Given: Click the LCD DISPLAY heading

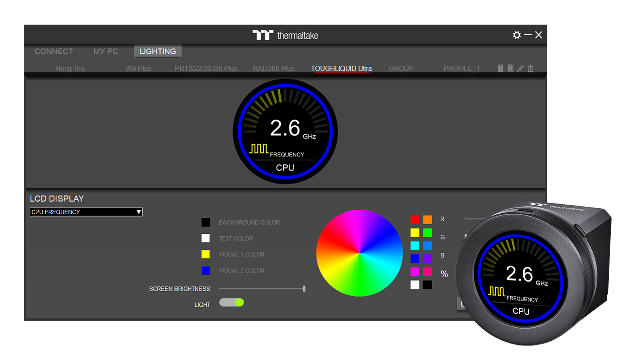Looking at the screenshot, I should click(57, 199).
